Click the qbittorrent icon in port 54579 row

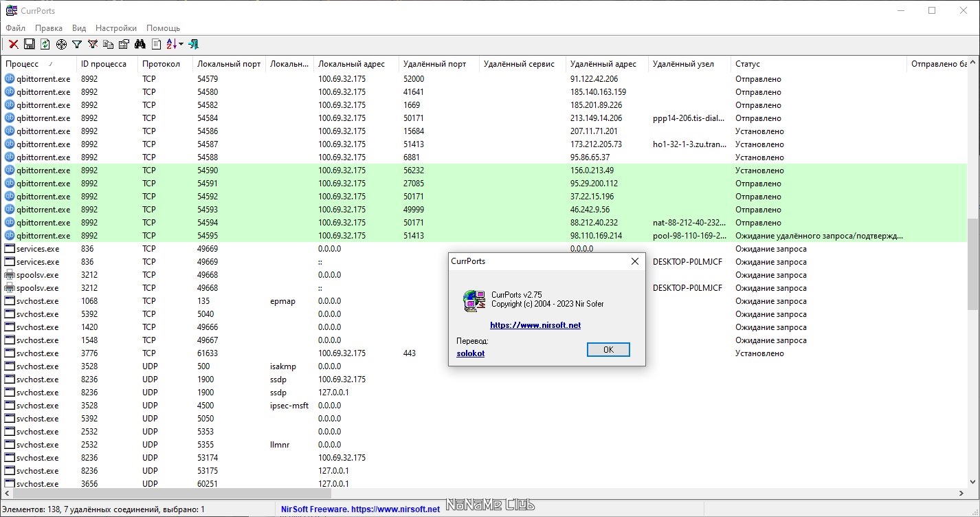click(10, 78)
